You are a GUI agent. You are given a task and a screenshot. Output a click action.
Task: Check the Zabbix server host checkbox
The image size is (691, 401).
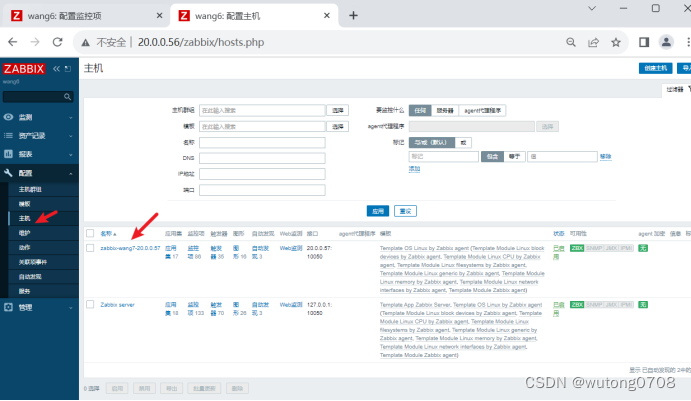(x=90, y=304)
